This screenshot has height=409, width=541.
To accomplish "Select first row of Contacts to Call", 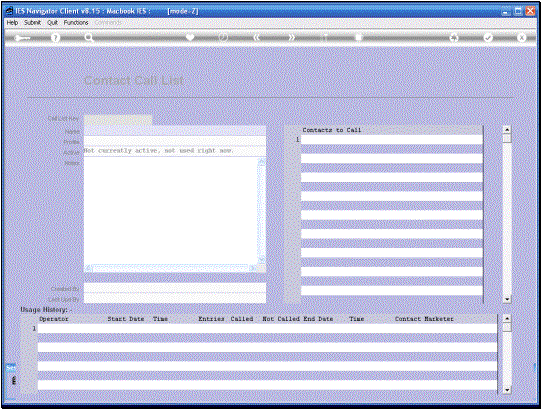I will pos(392,139).
